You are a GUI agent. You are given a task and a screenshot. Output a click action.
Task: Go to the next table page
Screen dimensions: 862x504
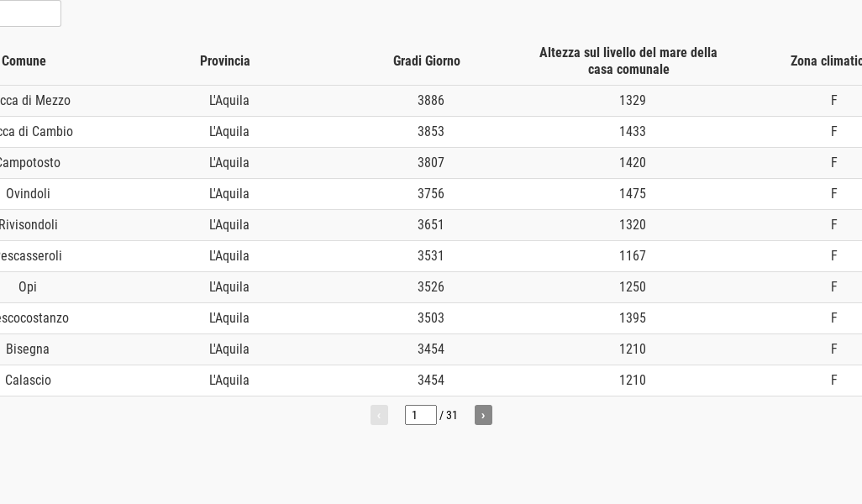tap(483, 415)
